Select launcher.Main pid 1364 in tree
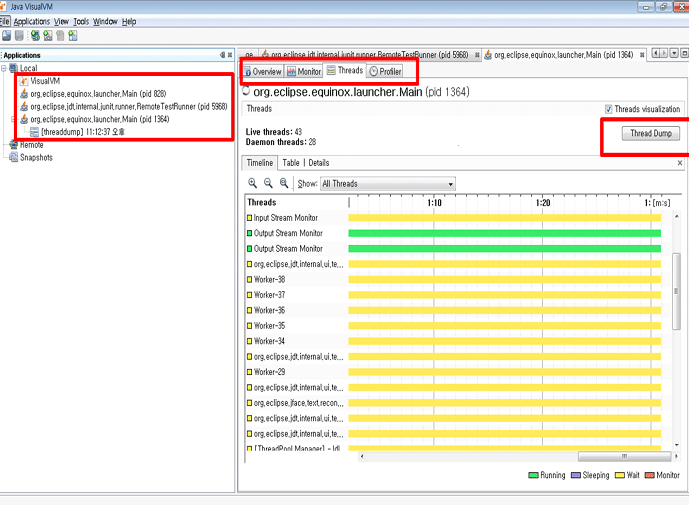 point(95,119)
